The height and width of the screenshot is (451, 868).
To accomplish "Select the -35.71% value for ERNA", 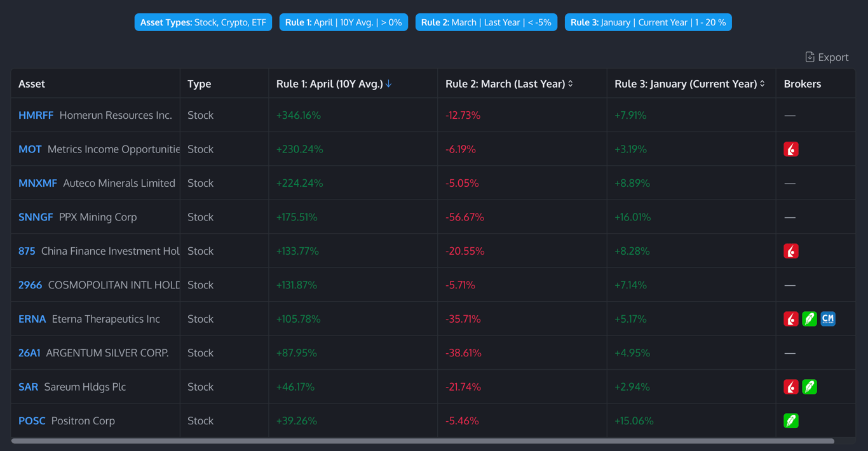I will [x=463, y=319].
